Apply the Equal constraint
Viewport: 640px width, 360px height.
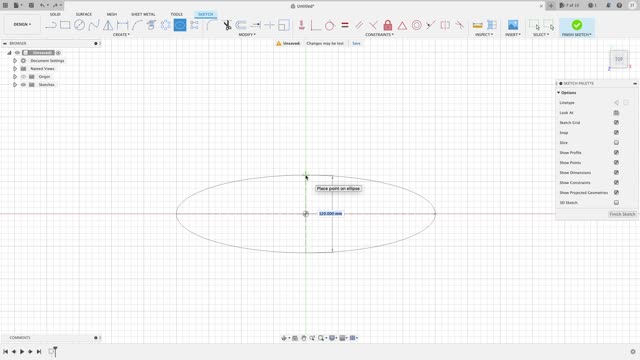click(345, 25)
